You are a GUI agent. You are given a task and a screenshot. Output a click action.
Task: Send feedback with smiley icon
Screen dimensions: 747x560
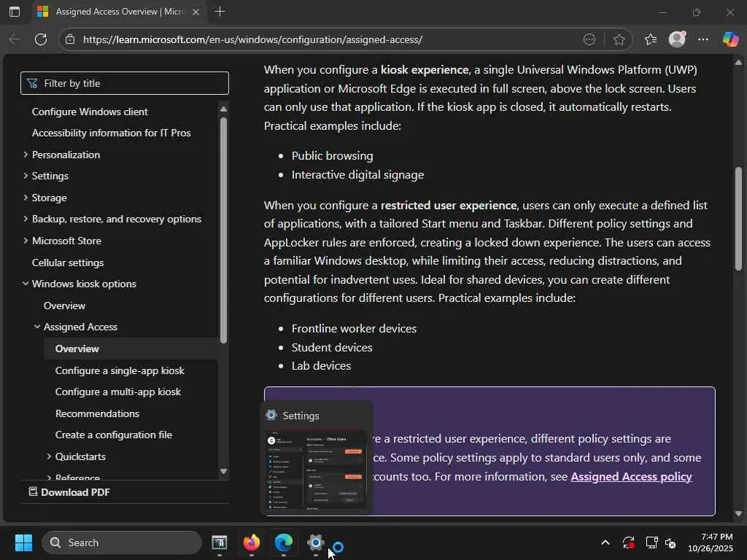589,39
